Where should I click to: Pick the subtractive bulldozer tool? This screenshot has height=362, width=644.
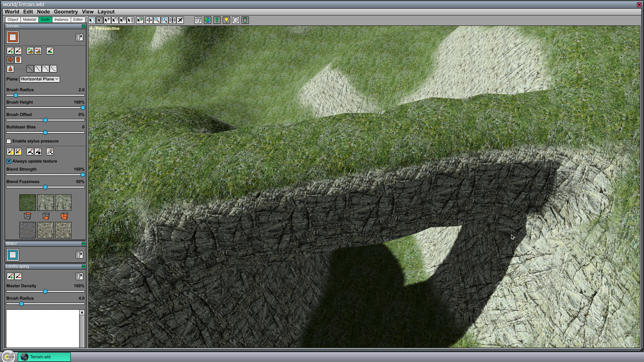tap(38, 51)
